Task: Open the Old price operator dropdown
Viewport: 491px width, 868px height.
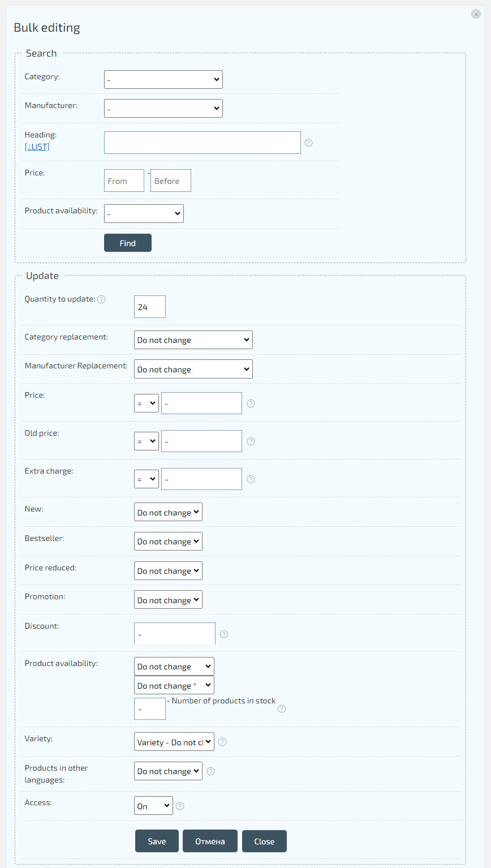Action: tap(146, 441)
